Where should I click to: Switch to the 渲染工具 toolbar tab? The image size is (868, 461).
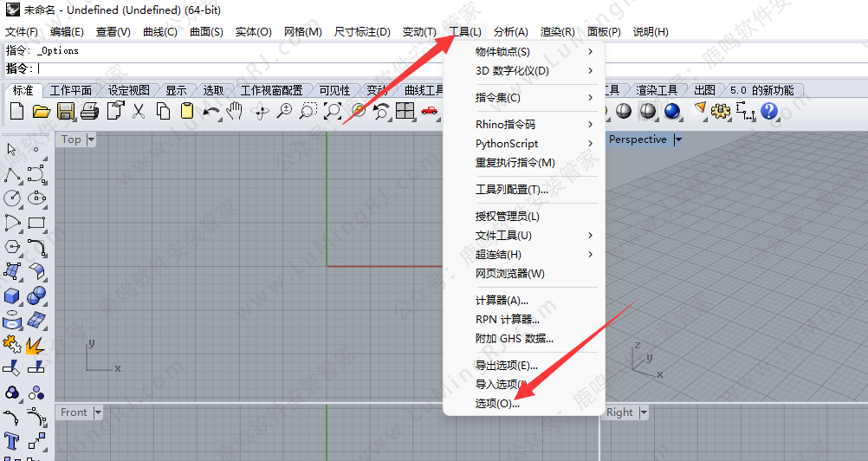tap(656, 90)
